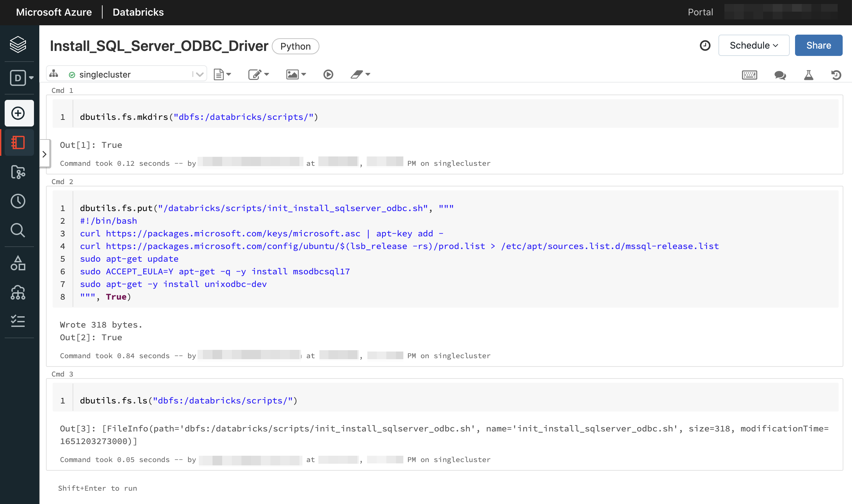Run all cells with the play button
The image size is (852, 504).
[x=328, y=74]
